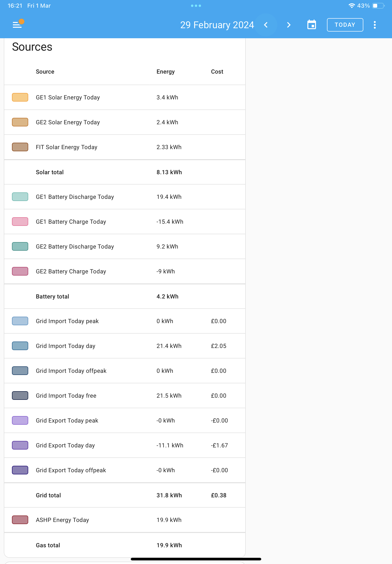Click GE2 Battery Charge Today swatch
Viewport: 392px width, 564px height.
click(x=20, y=271)
